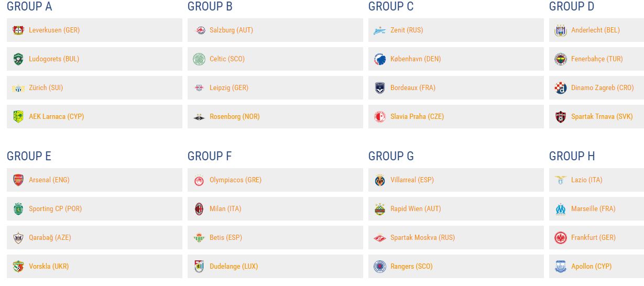Click the Sporting CP club crest icon
The height and width of the screenshot is (286, 644).
18,209
